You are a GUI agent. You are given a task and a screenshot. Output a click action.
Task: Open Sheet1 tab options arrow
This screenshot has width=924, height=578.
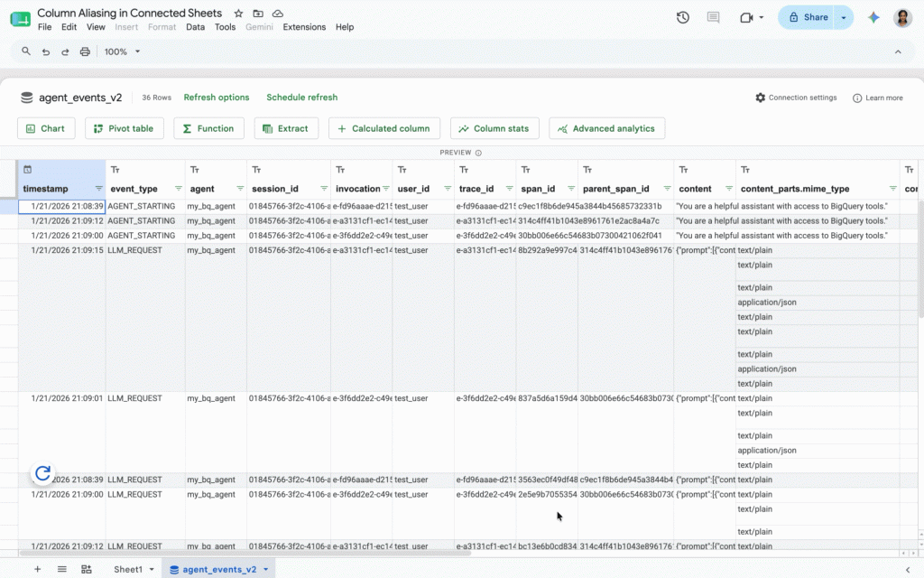(x=152, y=569)
